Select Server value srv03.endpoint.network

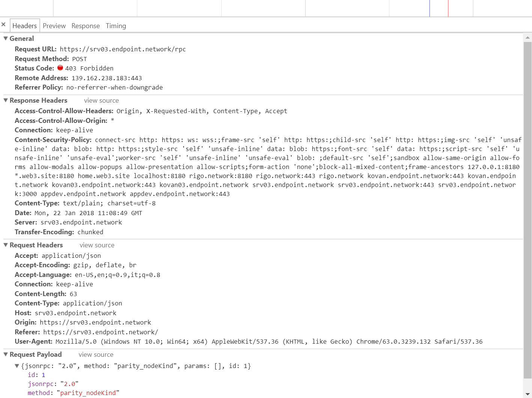81,222
